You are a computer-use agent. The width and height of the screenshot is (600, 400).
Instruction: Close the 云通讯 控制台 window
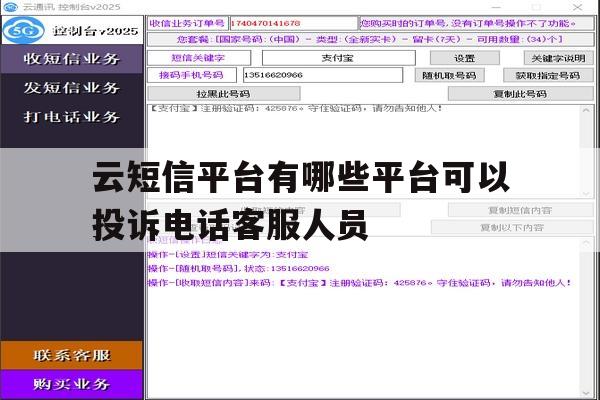[577, 7]
